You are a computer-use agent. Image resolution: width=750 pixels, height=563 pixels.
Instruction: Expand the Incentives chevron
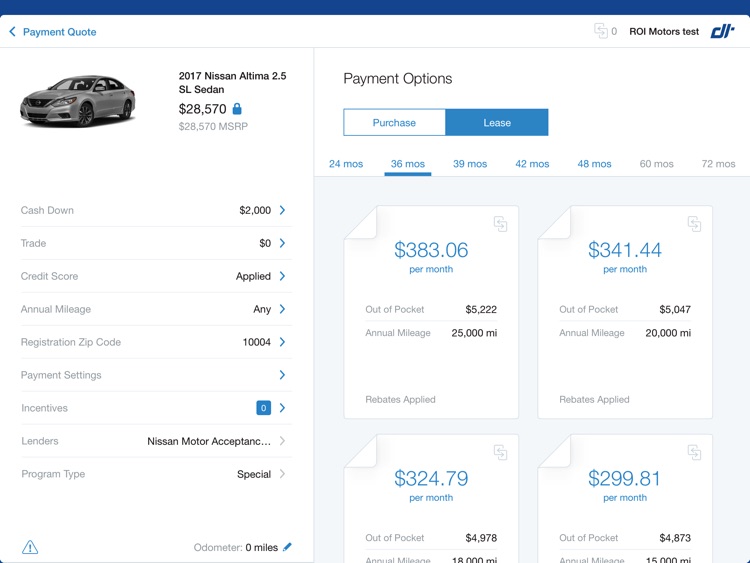pyautogui.click(x=282, y=408)
